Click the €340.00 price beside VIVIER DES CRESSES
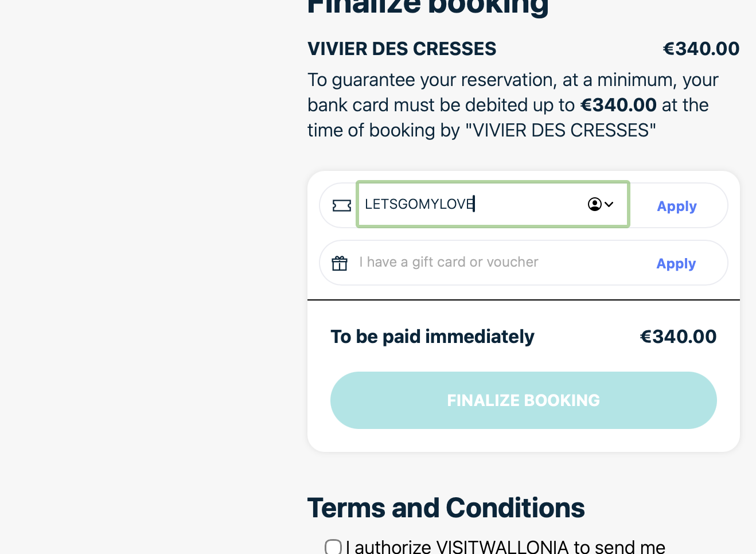The height and width of the screenshot is (554, 756). [x=701, y=49]
